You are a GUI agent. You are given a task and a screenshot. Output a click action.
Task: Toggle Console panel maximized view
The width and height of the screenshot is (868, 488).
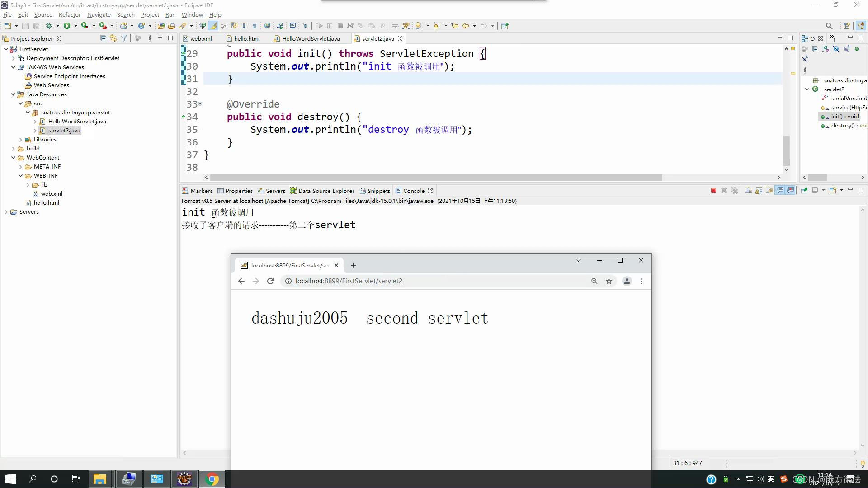pos(861,190)
